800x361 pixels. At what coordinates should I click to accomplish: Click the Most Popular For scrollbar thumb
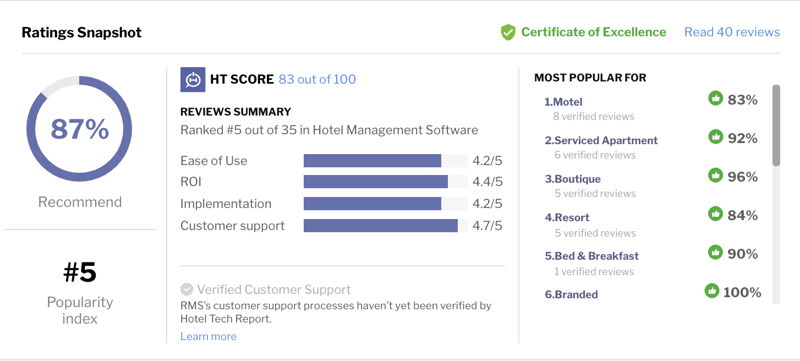[776, 125]
